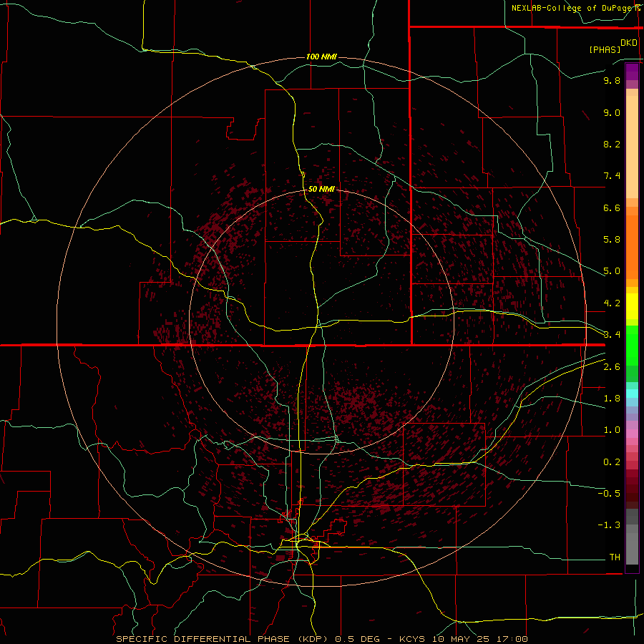Click the "10 MAY 25 17:00" timestamp
Viewport: 644px width, 644px height.
pyautogui.click(x=479, y=639)
